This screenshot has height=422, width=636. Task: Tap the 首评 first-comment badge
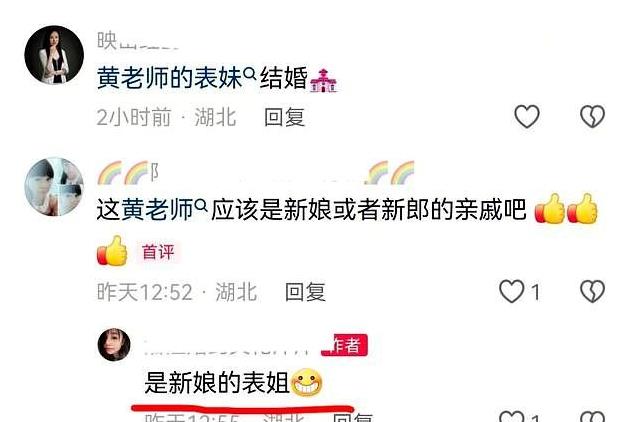click(x=158, y=252)
